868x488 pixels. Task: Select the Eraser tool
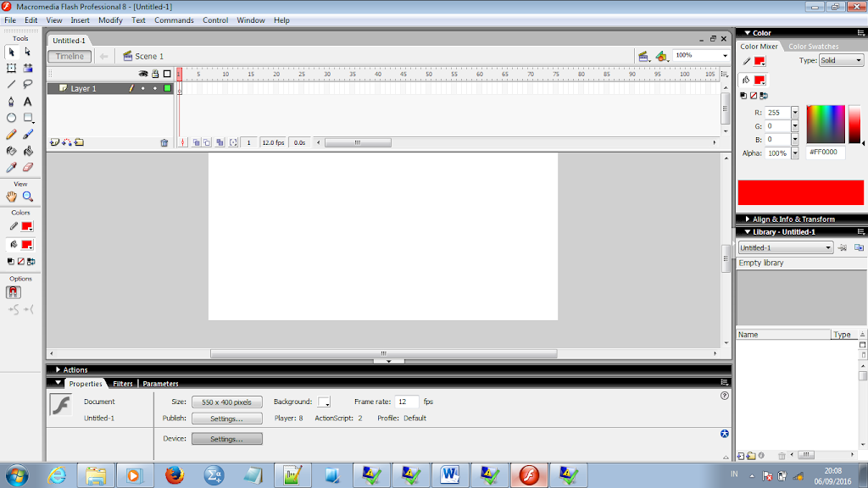[28, 167]
